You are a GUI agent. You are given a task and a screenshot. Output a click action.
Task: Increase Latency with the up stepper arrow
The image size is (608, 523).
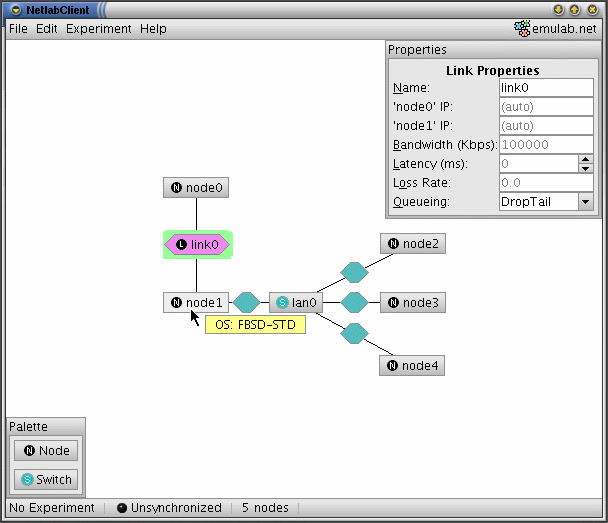[586, 159]
